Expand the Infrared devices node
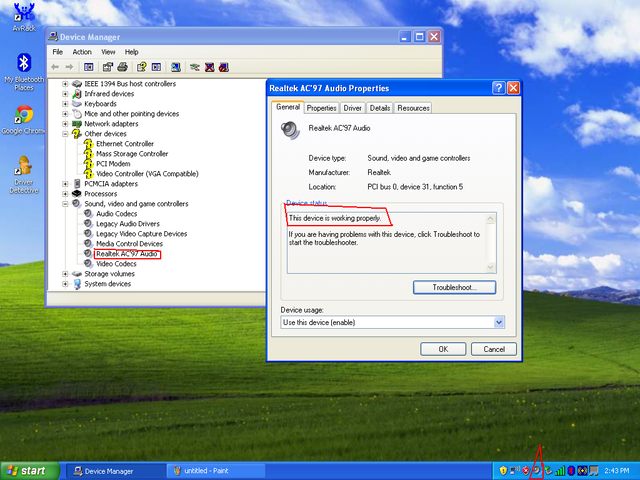The width and height of the screenshot is (640, 480). click(65, 94)
